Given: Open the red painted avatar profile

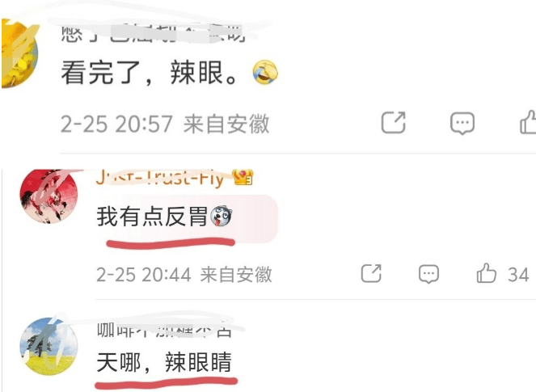Looking at the screenshot, I should click(x=49, y=196).
